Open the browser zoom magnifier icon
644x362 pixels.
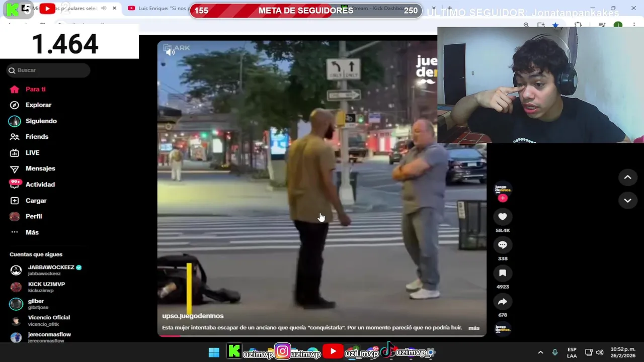[526, 25]
